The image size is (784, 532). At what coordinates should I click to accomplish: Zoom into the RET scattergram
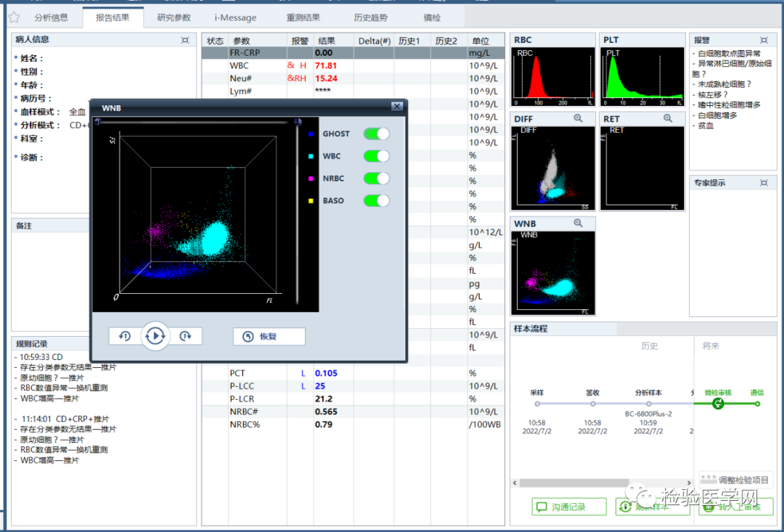pyautogui.click(x=668, y=118)
